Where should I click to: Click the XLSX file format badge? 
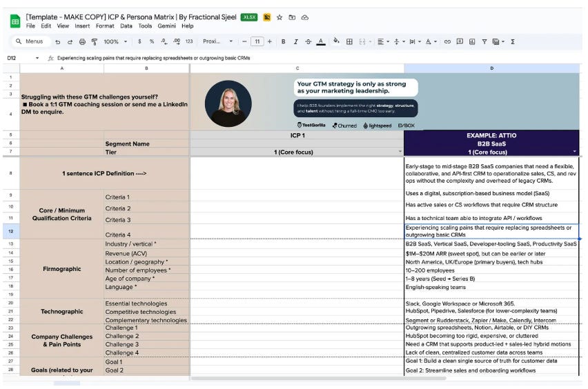[249, 17]
